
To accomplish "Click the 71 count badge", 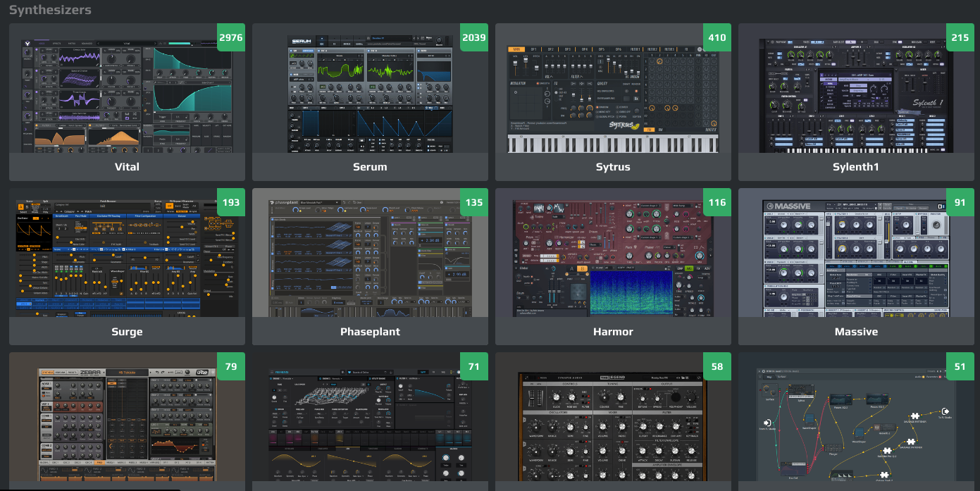I will tap(474, 366).
